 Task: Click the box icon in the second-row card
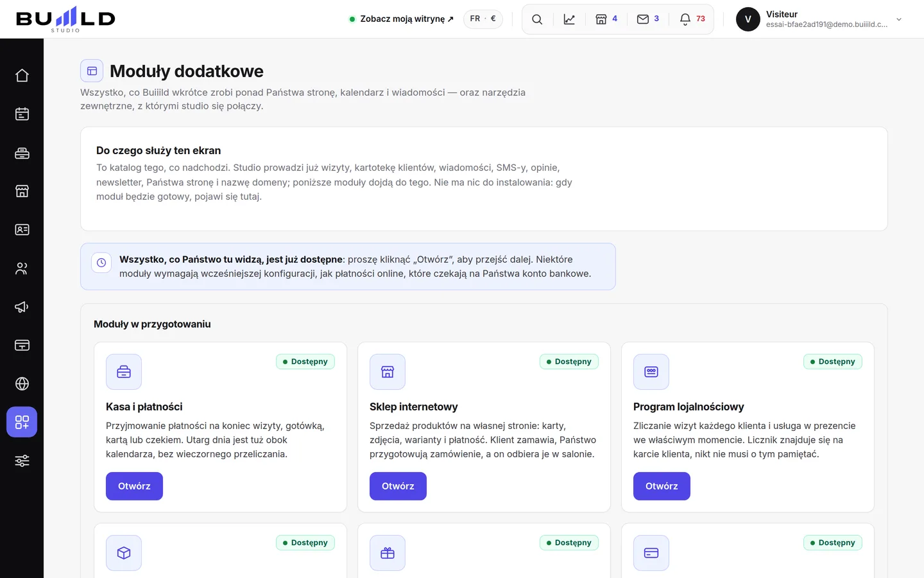click(x=124, y=553)
